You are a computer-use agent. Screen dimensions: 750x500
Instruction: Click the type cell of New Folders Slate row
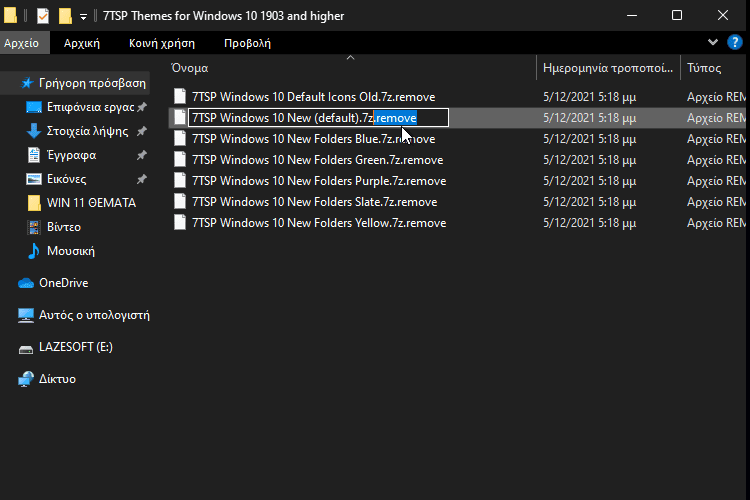tap(716, 202)
